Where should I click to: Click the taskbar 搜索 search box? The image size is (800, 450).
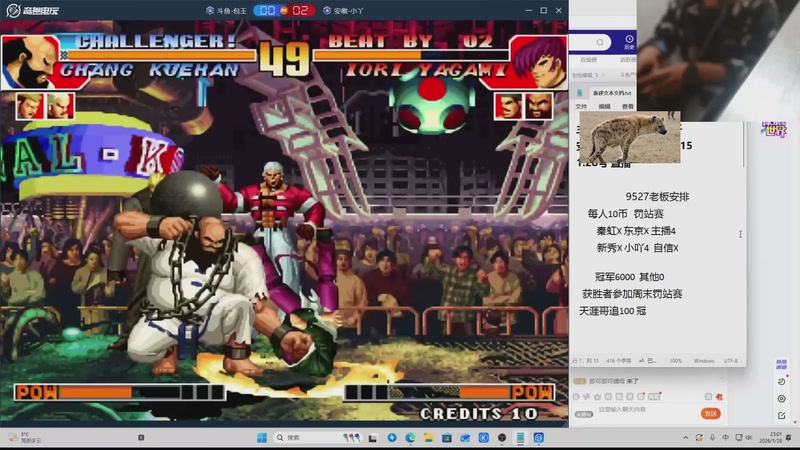(316, 438)
